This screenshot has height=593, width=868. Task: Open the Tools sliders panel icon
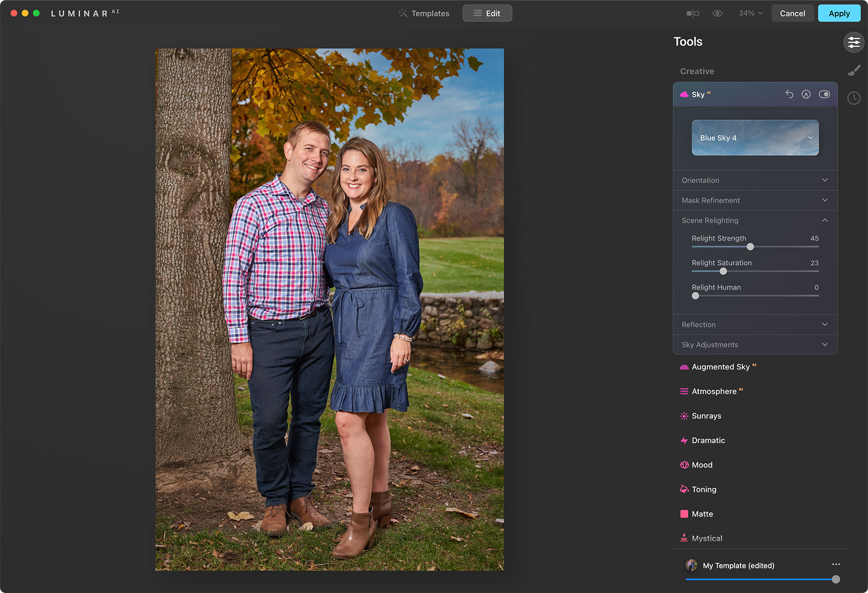(853, 42)
